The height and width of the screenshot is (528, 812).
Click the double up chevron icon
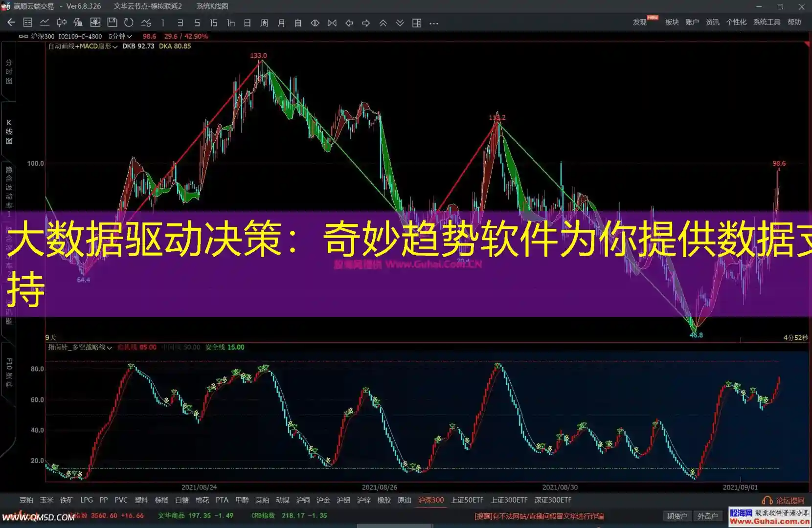(383, 23)
